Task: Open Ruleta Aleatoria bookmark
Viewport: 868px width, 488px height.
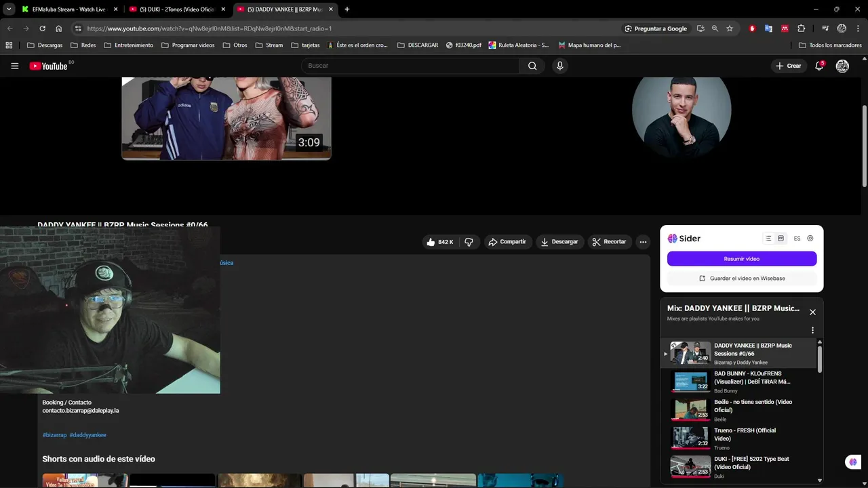Action: (x=519, y=45)
